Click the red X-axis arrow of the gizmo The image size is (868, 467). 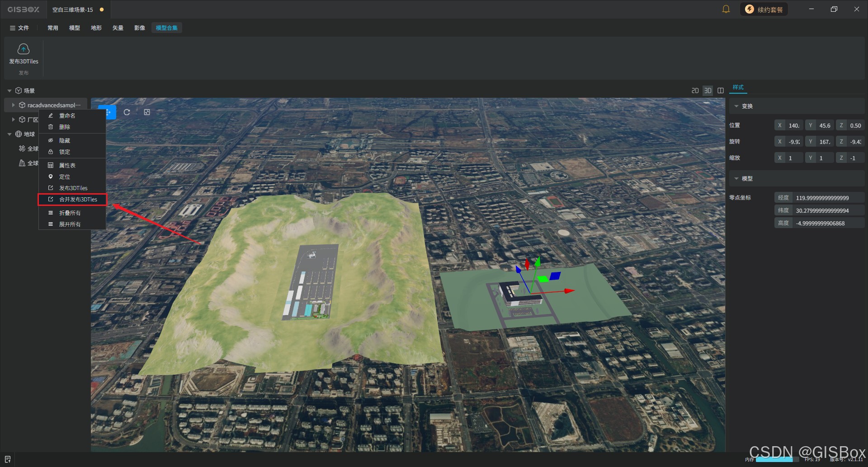[x=569, y=291]
